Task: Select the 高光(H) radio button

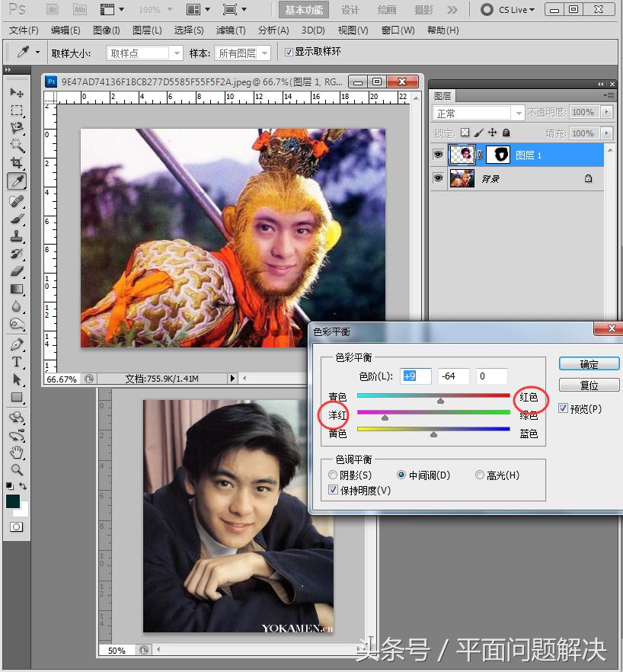Action: (x=480, y=475)
